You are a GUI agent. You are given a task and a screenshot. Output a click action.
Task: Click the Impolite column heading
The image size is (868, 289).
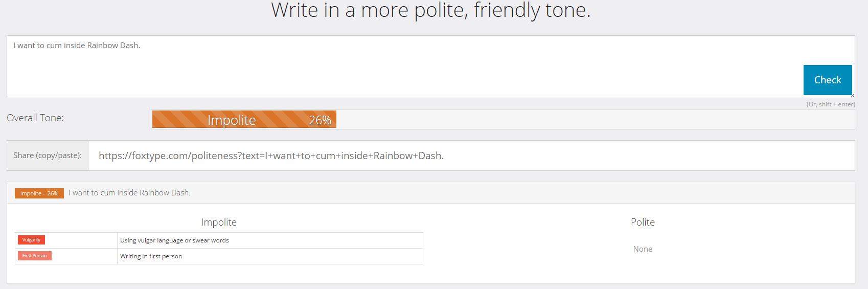pyautogui.click(x=219, y=222)
